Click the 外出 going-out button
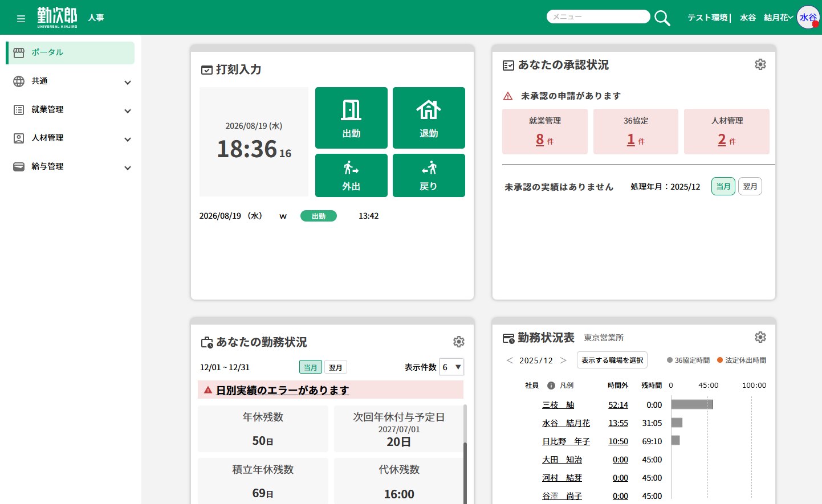This screenshot has height=504, width=822. click(x=351, y=175)
